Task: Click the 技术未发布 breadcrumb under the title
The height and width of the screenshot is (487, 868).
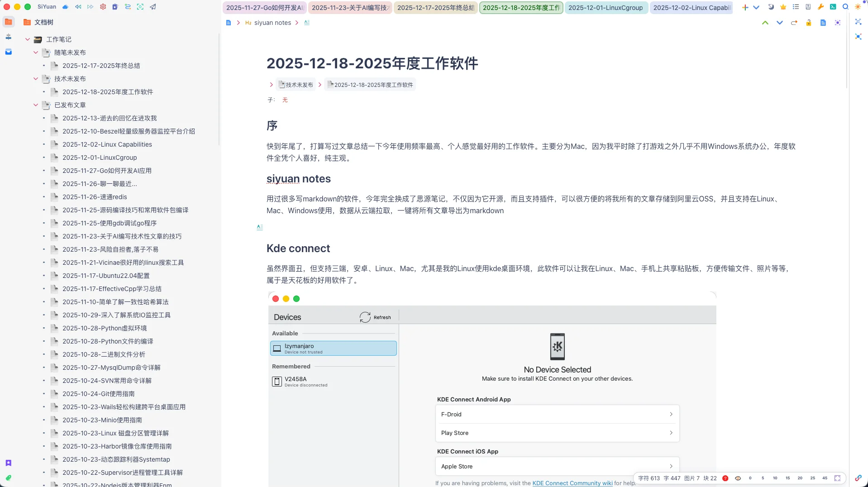Action: pyautogui.click(x=296, y=85)
